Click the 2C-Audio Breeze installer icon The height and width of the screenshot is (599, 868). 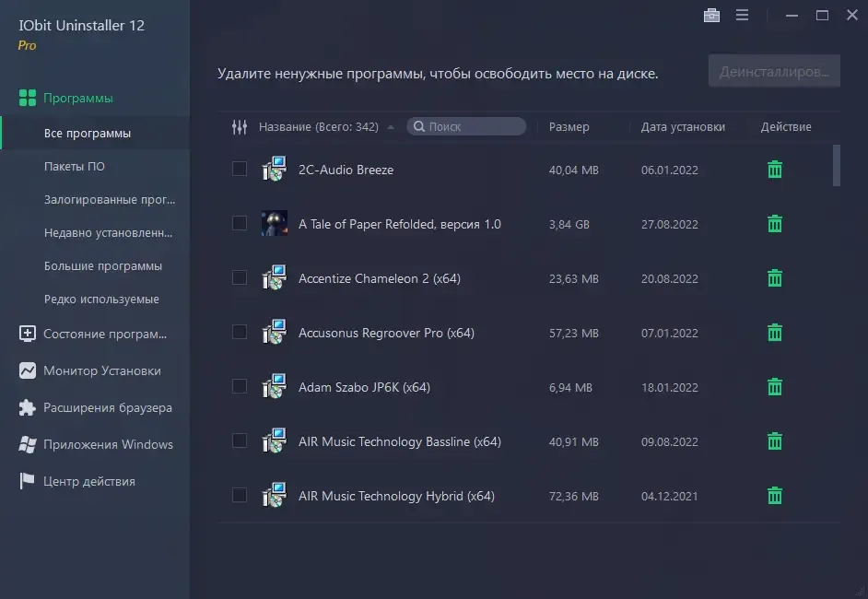pyautogui.click(x=274, y=169)
